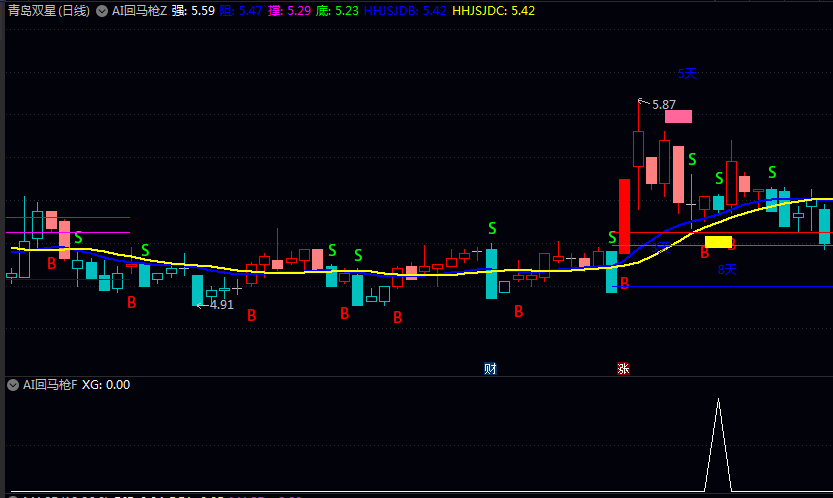Select the 青岛双星(日线) chart title
This screenshot has height=498, width=833.
pyautogui.click(x=49, y=11)
